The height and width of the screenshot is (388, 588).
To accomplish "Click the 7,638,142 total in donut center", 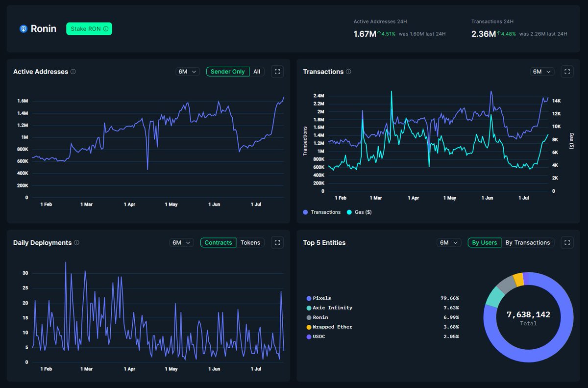I will 528,314.
